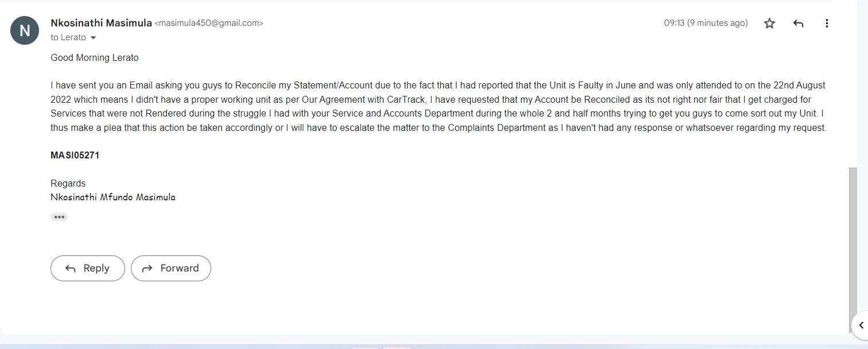Click the Regards sign-off line

click(x=68, y=183)
